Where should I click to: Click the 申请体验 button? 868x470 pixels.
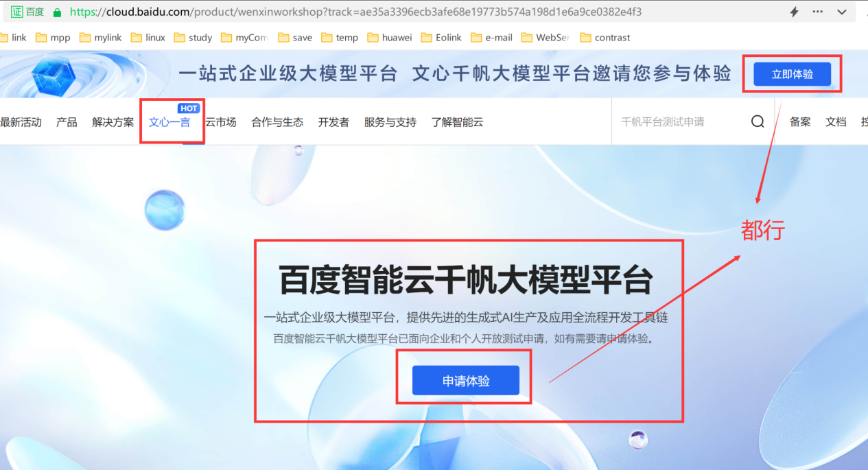pos(466,380)
